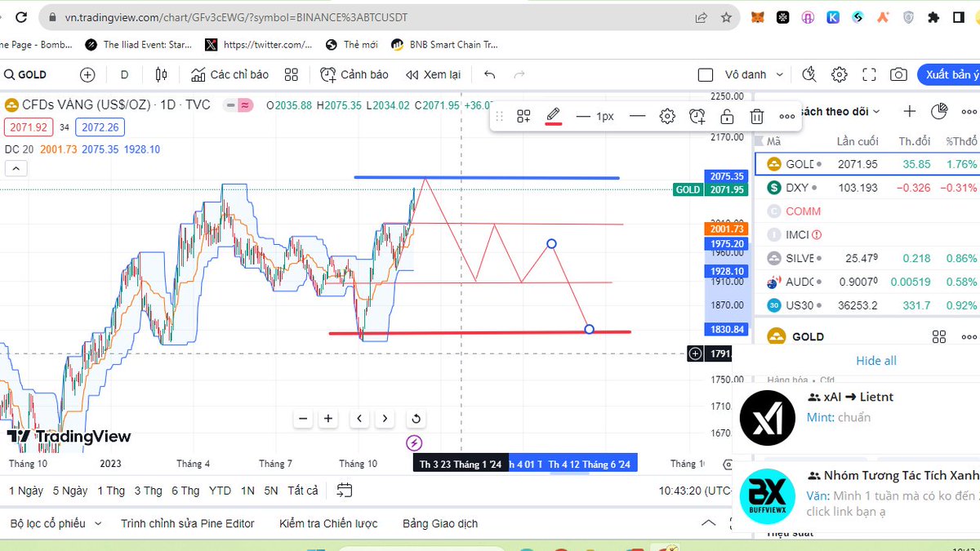Click the browser address bar URL
The width and height of the screenshot is (980, 551).
pos(237,17)
